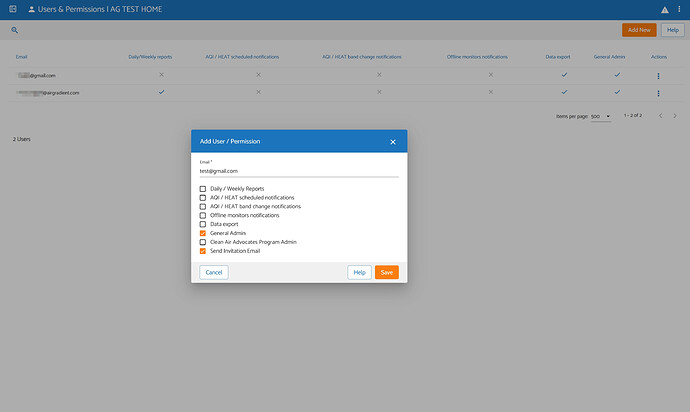Uncheck the General Admin checkbox
The height and width of the screenshot is (412, 690).
(203, 233)
